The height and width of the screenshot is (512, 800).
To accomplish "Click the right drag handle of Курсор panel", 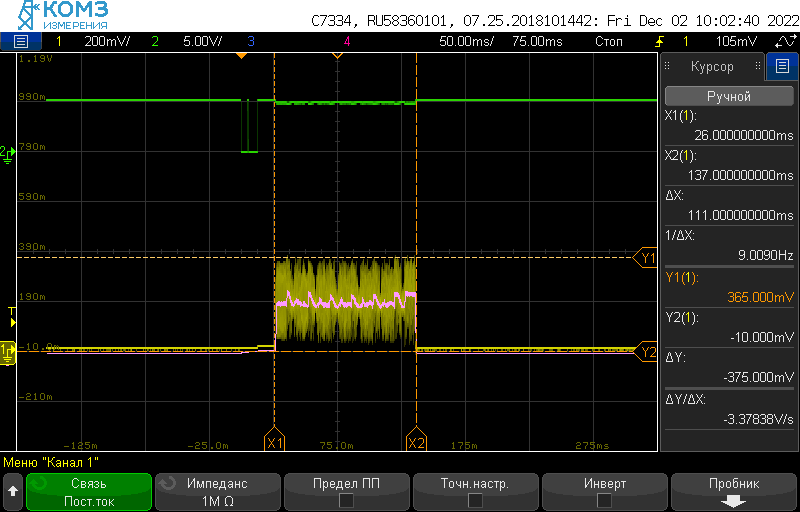I will [758, 66].
